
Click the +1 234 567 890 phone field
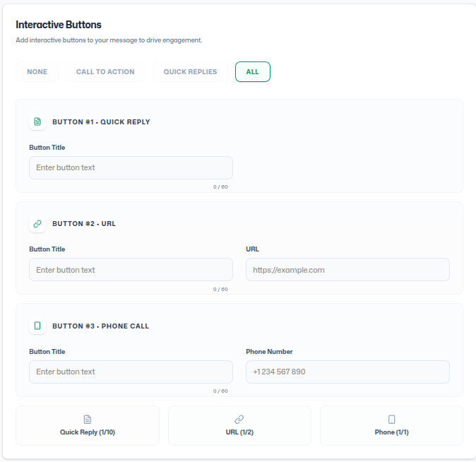click(347, 372)
